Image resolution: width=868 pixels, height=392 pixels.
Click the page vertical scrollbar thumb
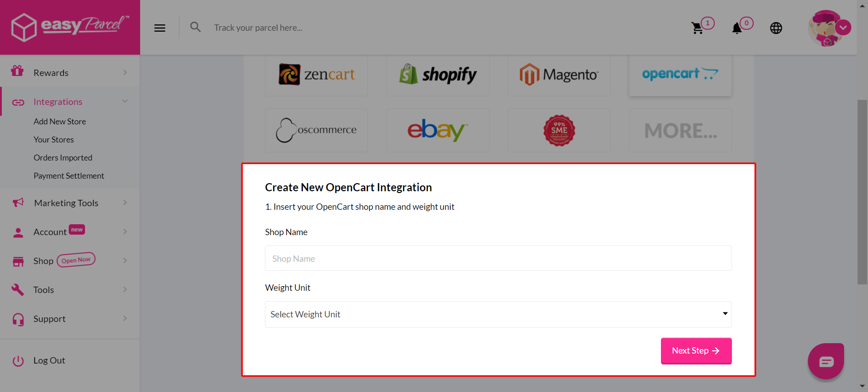pyautogui.click(x=862, y=192)
